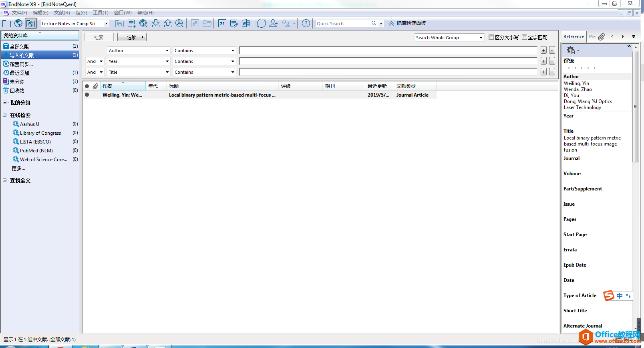Click the Insert Citation quote icon
The height and width of the screenshot is (348, 644).
click(x=222, y=24)
